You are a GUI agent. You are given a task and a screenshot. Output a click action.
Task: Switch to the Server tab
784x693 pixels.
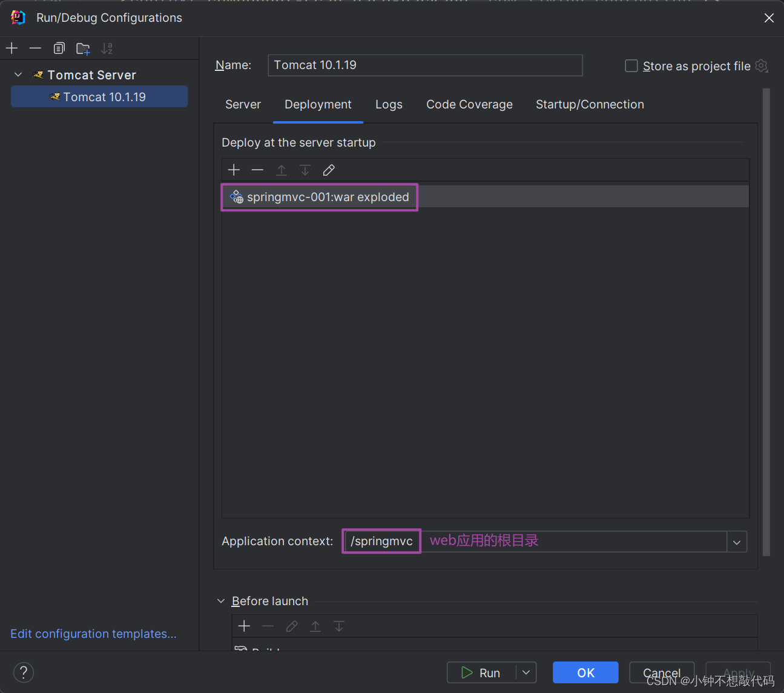(243, 104)
